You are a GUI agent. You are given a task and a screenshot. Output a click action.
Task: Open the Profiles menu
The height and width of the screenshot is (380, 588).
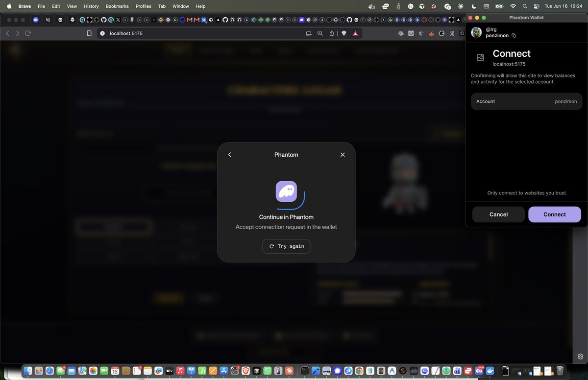(x=144, y=6)
